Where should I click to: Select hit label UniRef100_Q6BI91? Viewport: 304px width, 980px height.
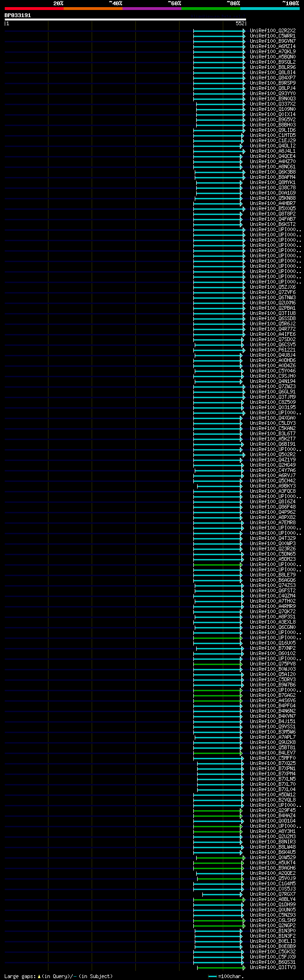[273, 444]
